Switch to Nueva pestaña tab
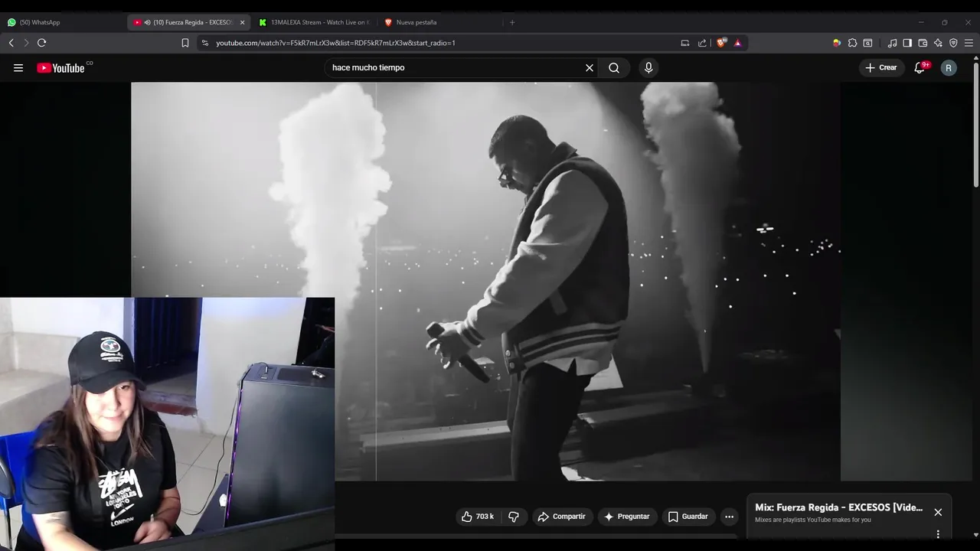 [x=440, y=22]
